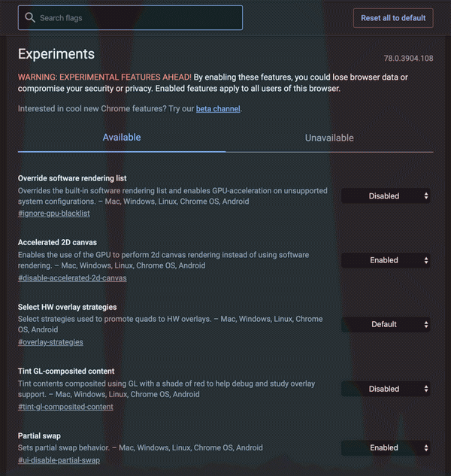Image resolution: width=451 pixels, height=476 pixels.
Task: Click the #tint-gl-composited-content anchor link
Action: point(65,407)
